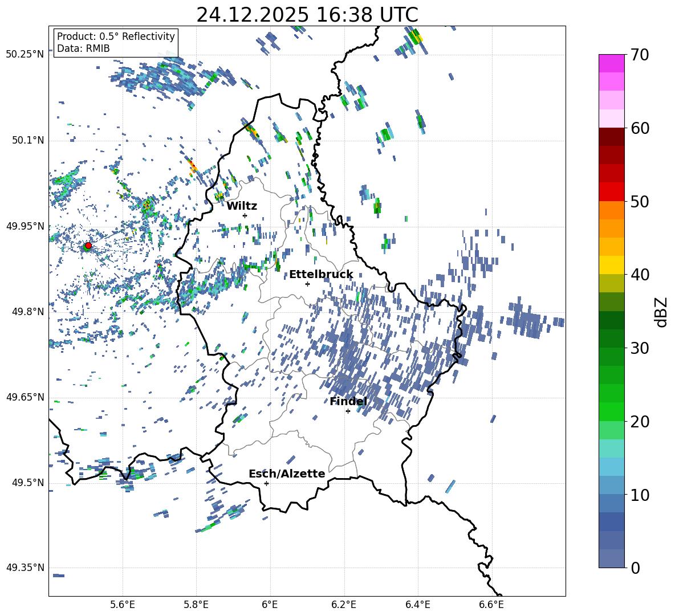The image size is (675, 616).
Task: Click the 'Data: RMIB' text
Action: point(83,48)
